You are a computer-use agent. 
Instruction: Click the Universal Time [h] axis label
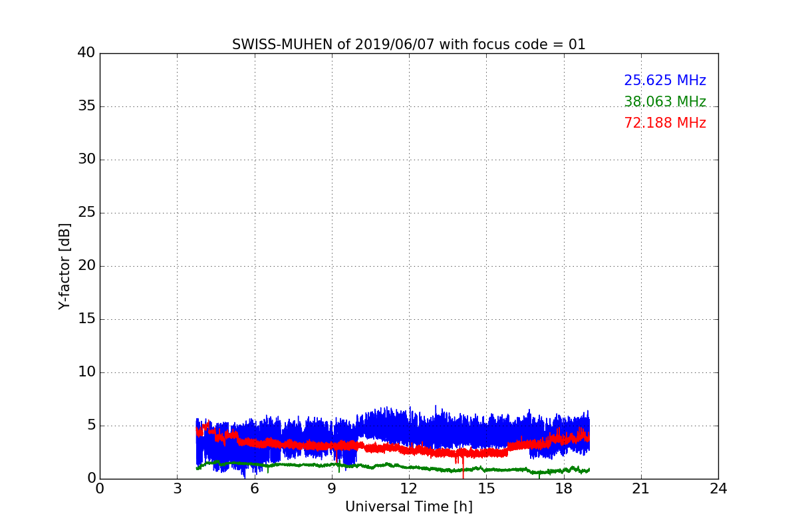tap(409, 507)
